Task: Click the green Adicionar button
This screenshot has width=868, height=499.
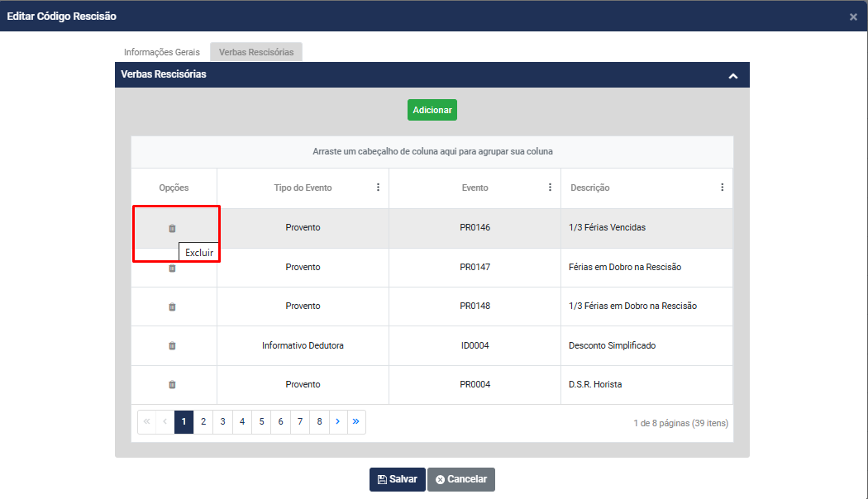Action: (x=432, y=110)
